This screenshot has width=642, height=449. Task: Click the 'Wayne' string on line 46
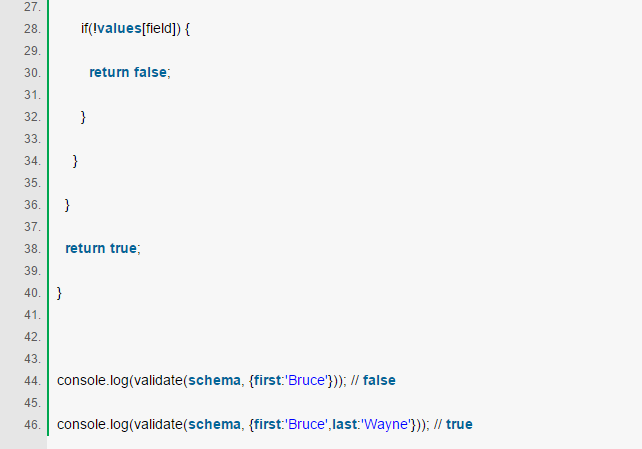pyautogui.click(x=386, y=424)
